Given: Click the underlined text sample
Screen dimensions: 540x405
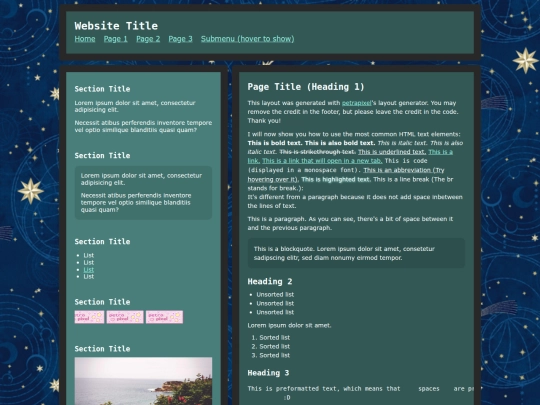Looking at the screenshot, I should coord(392,152).
